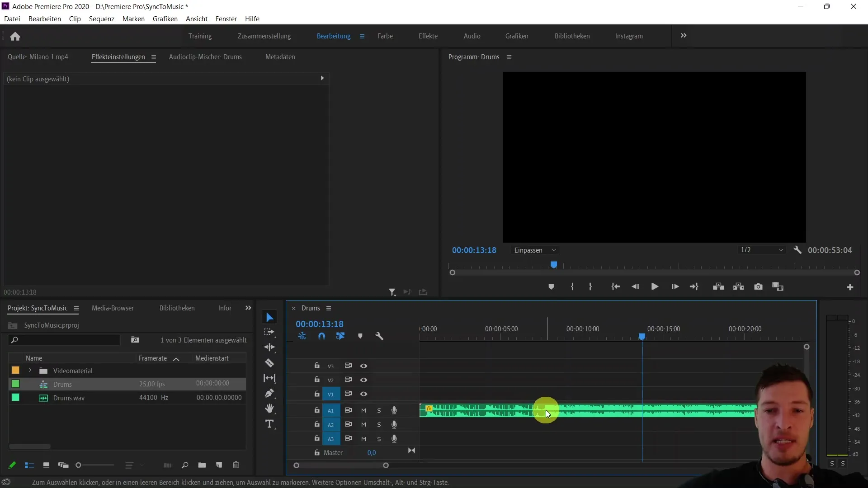Toggle track lock for A3

point(317,438)
